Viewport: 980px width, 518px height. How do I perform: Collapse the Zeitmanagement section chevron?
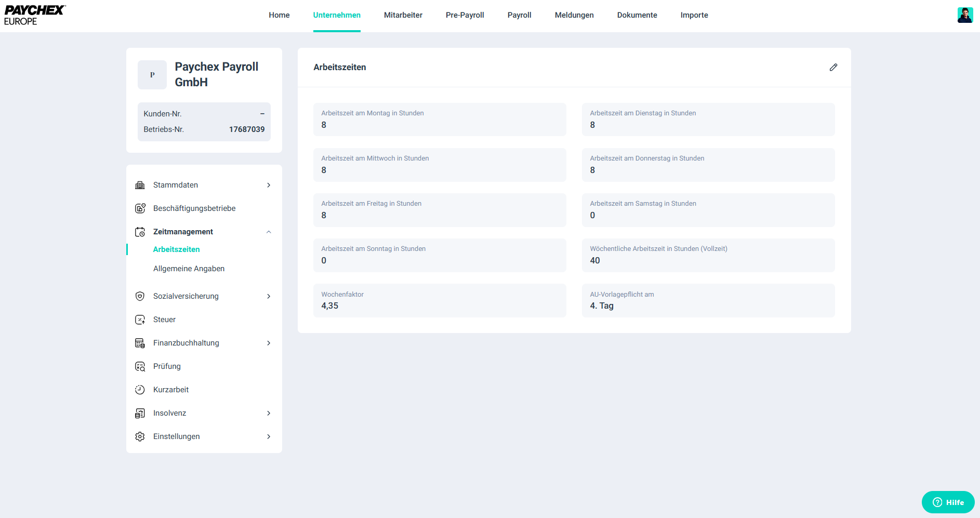coord(269,232)
